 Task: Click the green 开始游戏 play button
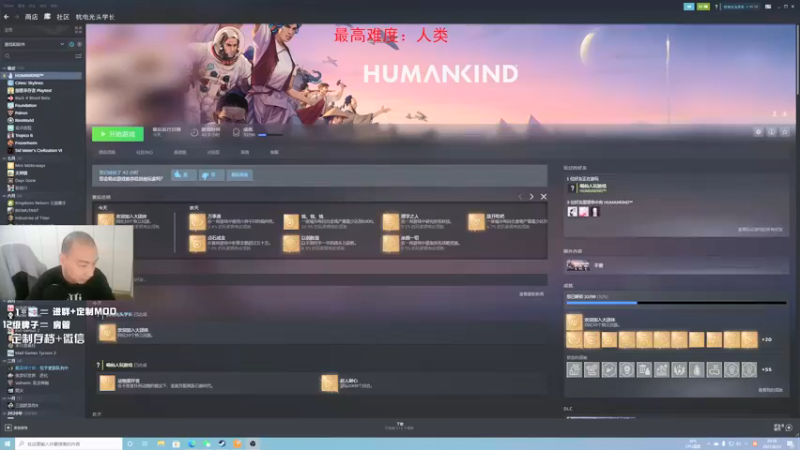click(x=118, y=134)
